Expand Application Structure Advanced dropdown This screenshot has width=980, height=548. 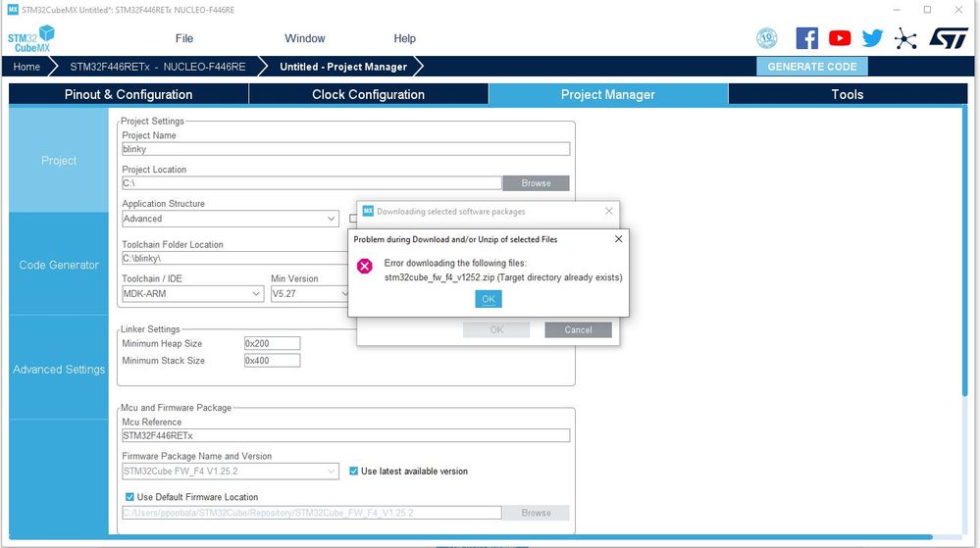point(231,219)
